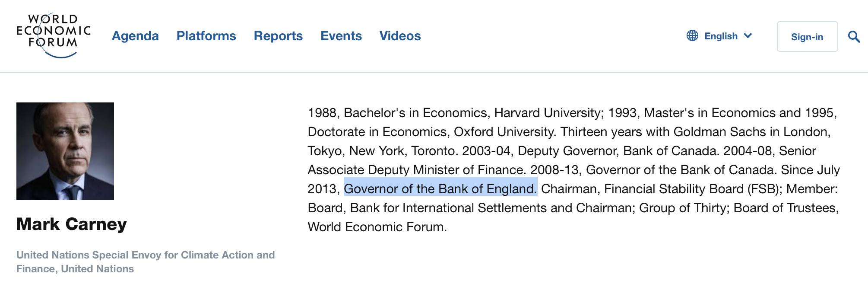This screenshot has width=868, height=287.
Task: Click the Mark Carney name heading
Action: (72, 224)
